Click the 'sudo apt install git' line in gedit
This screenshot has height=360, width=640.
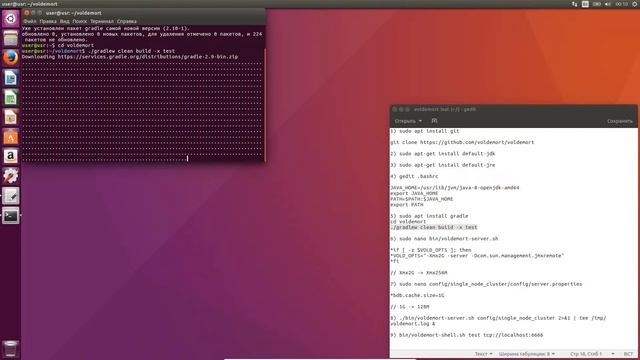click(x=425, y=131)
